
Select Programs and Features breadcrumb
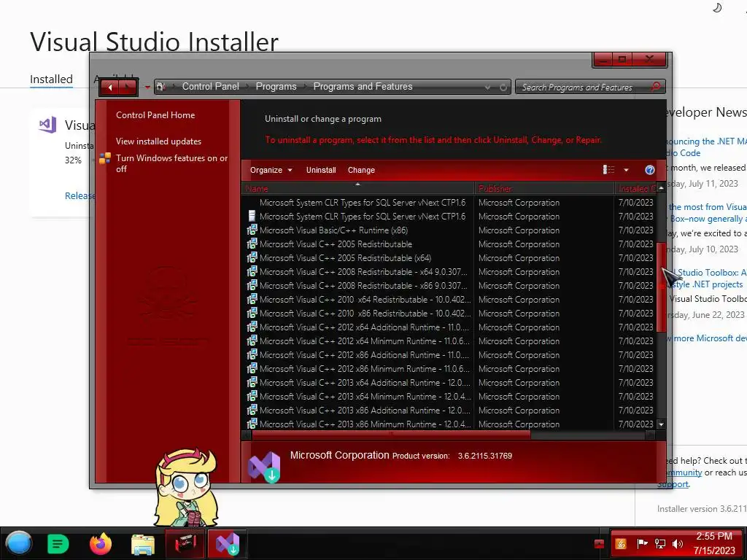point(363,86)
